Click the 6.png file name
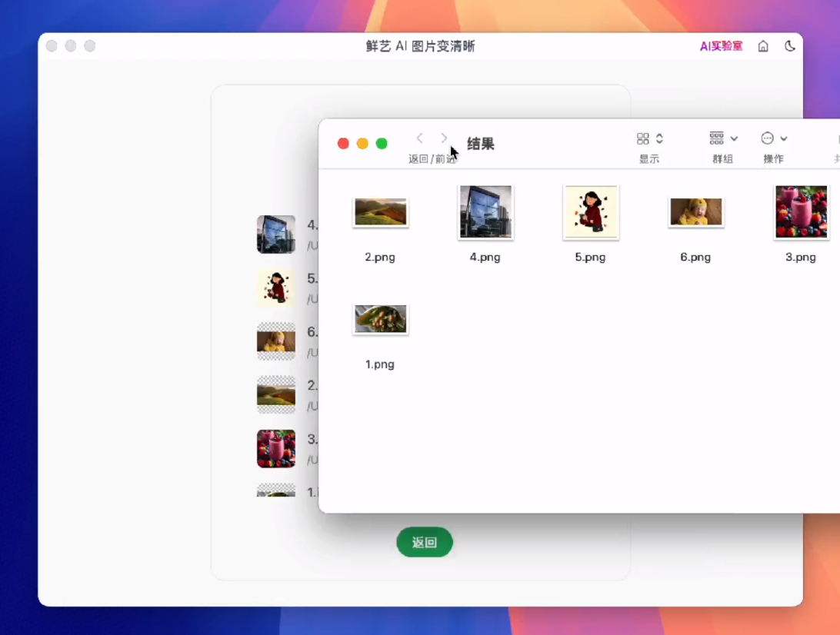840x635 pixels. [x=695, y=257]
